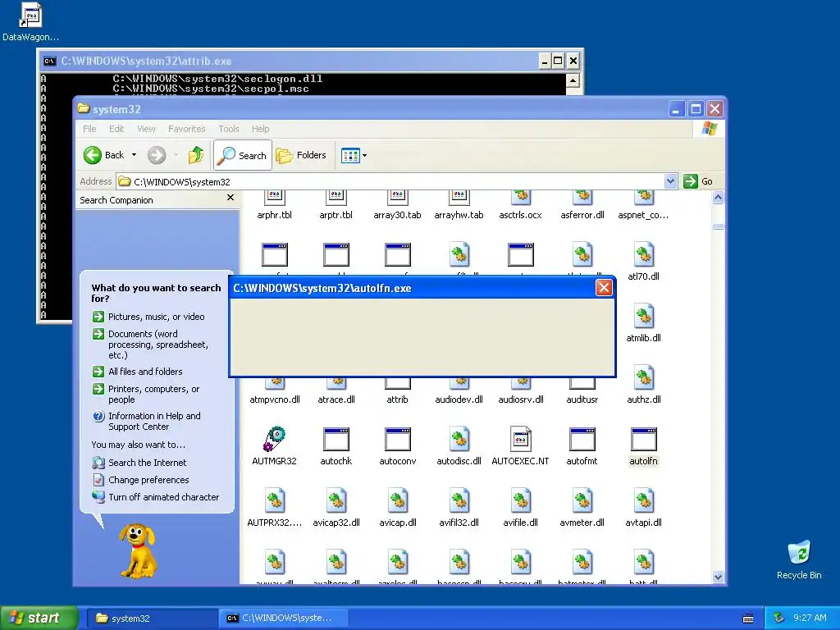Image resolution: width=840 pixels, height=630 pixels.
Task: Switch to C:\WINDOWS\syste... console taskbar button
Action: (283, 619)
